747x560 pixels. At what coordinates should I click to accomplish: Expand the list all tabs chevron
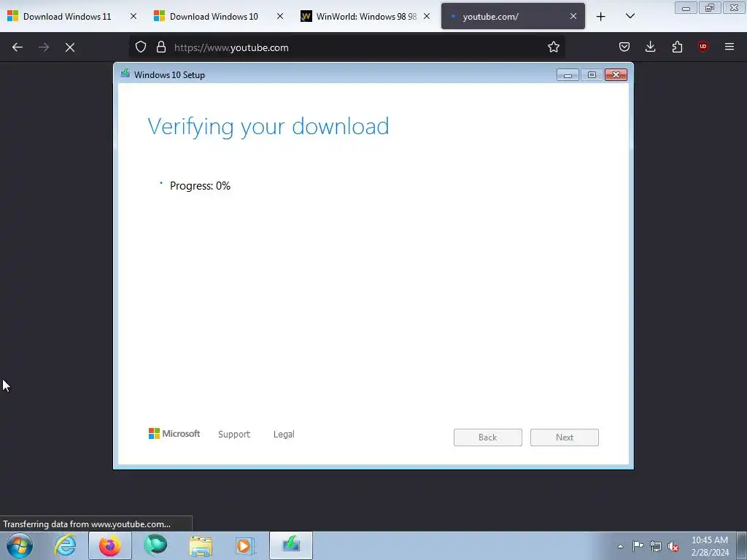(x=630, y=16)
